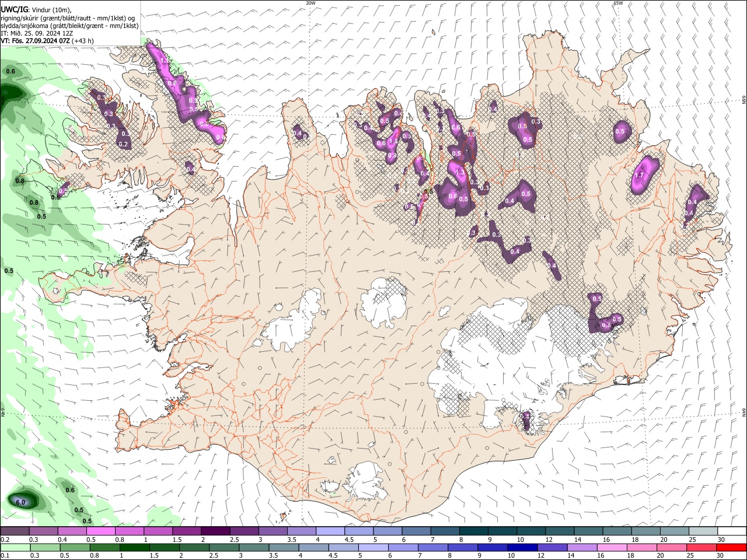Click the '1.3' value on the map
This screenshot has width=747, height=560.
(x=459, y=172)
